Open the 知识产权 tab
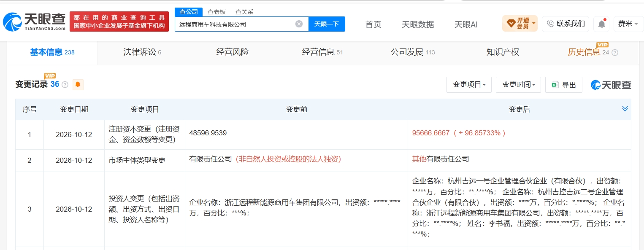Screen dimensions: 644x250 [x=503, y=52]
